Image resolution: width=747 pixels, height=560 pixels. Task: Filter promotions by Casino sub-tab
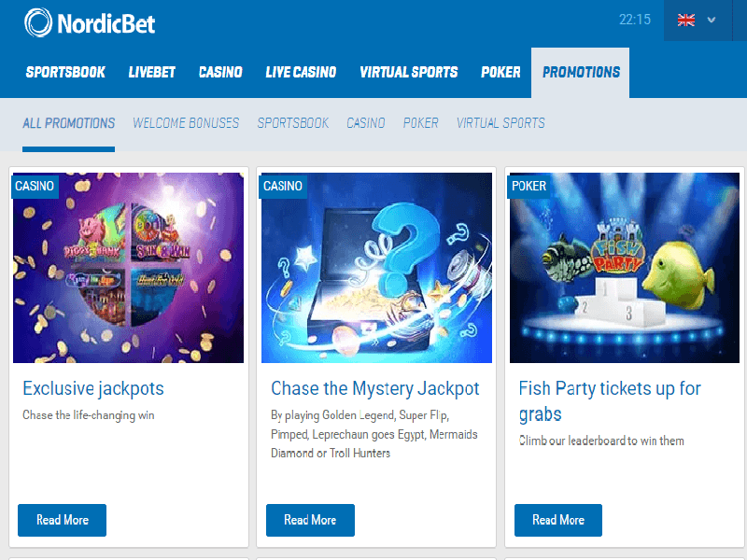365,123
